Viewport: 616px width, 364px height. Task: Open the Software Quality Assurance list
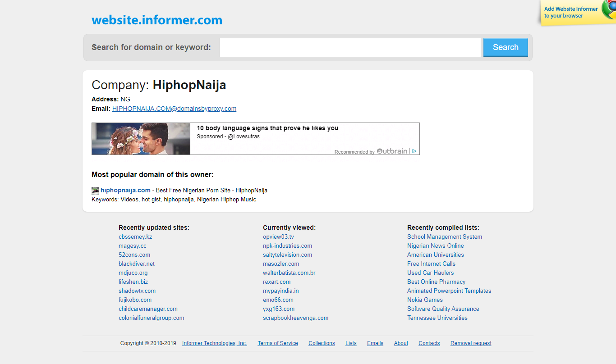point(443,309)
